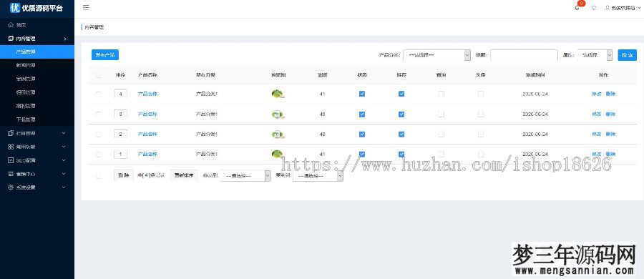The image size is (644, 279).
Task: Click the blue publish product button
Action: click(104, 55)
